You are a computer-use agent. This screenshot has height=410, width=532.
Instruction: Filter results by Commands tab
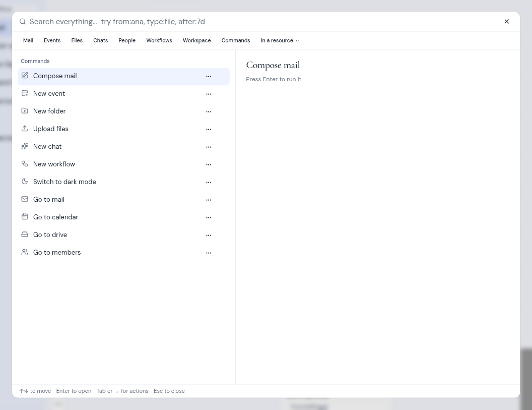[x=236, y=40]
